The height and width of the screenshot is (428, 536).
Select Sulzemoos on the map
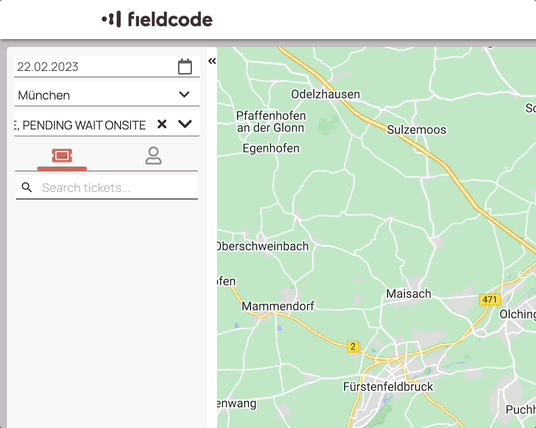(x=416, y=130)
